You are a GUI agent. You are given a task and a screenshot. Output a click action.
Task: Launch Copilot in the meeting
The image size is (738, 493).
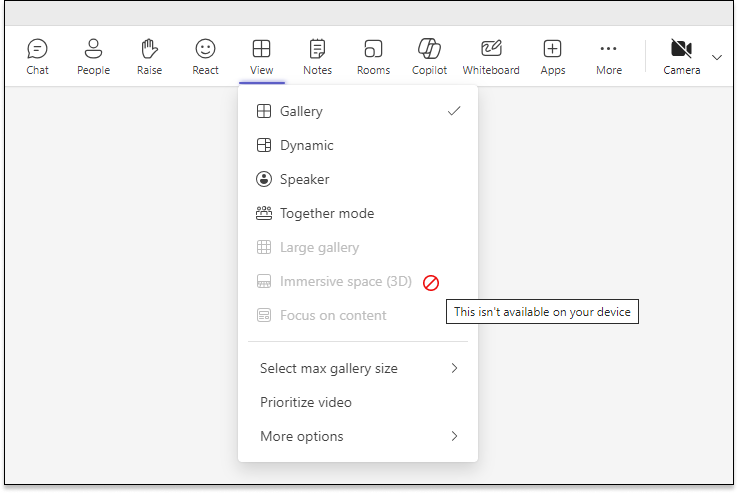429,57
